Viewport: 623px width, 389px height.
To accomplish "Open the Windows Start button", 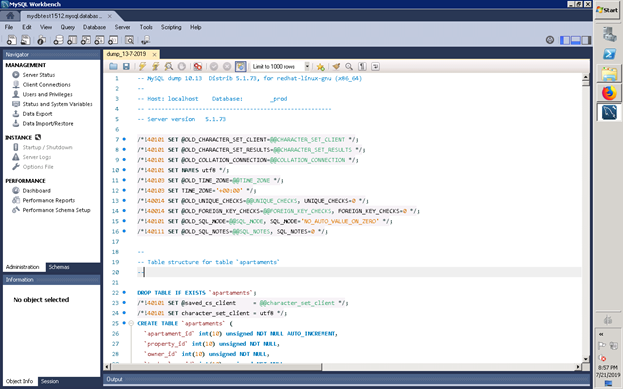I will coord(608,10).
